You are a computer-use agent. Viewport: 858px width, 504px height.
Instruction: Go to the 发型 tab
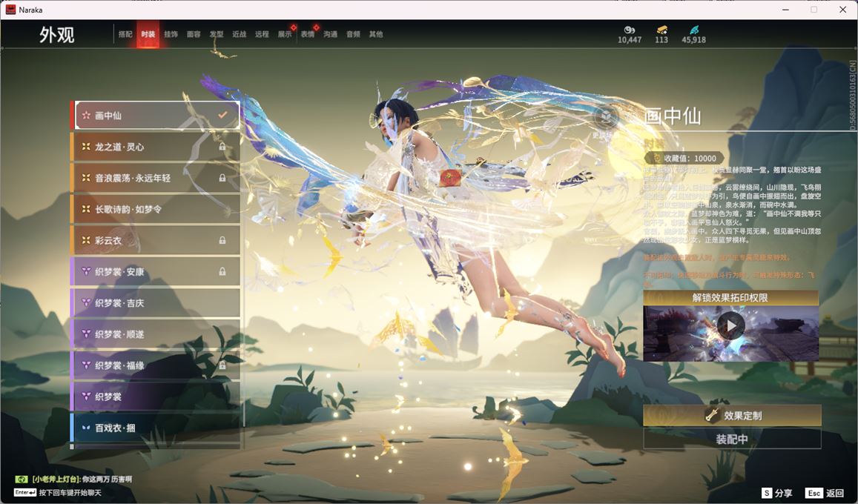pos(217,34)
